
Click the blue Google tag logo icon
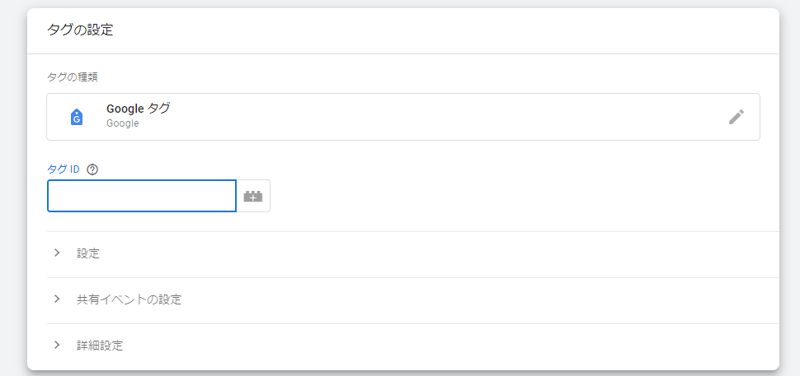(77, 117)
